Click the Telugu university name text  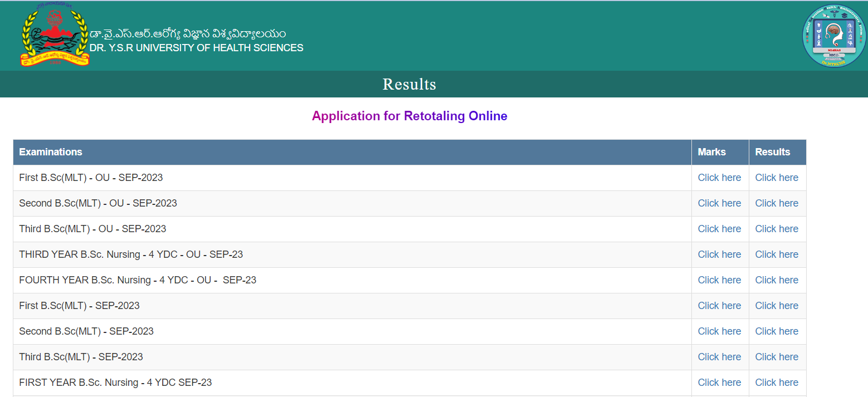coord(188,33)
